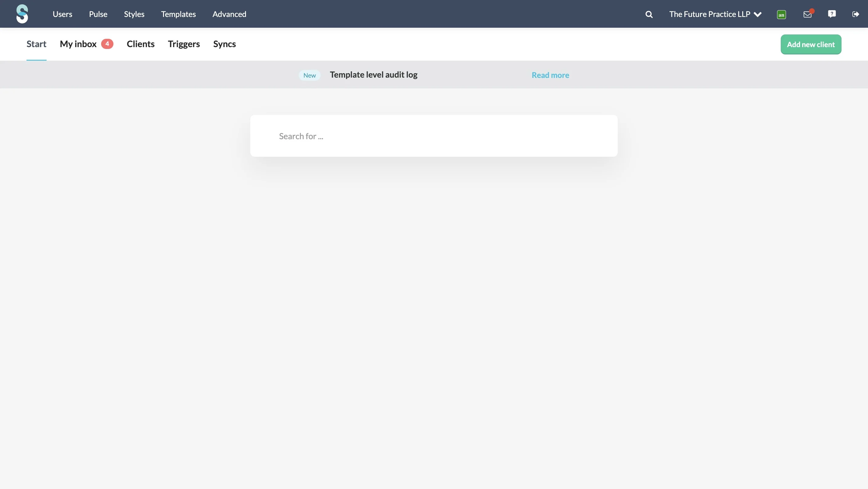Click the logout arrow icon
Screen dimensions: 868x489
click(856, 14)
